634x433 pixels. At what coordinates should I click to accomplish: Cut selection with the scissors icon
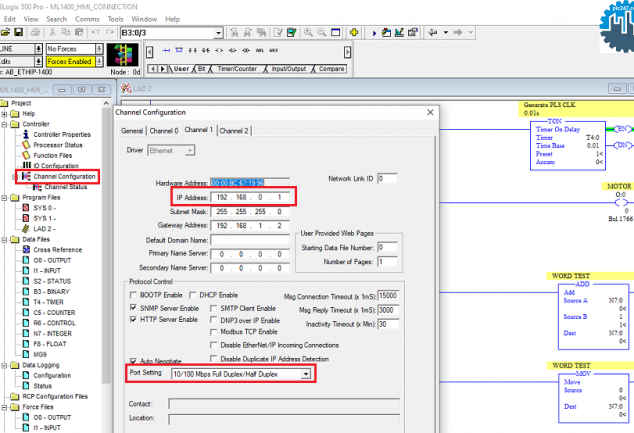tap(53, 32)
